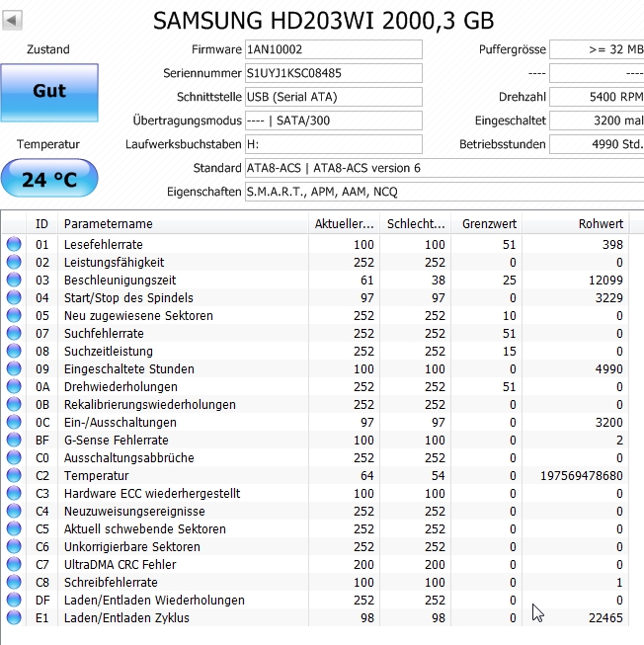The width and height of the screenshot is (644, 645).
Task: Click the status icon of Lesefehlerrate row
Action: [14, 244]
